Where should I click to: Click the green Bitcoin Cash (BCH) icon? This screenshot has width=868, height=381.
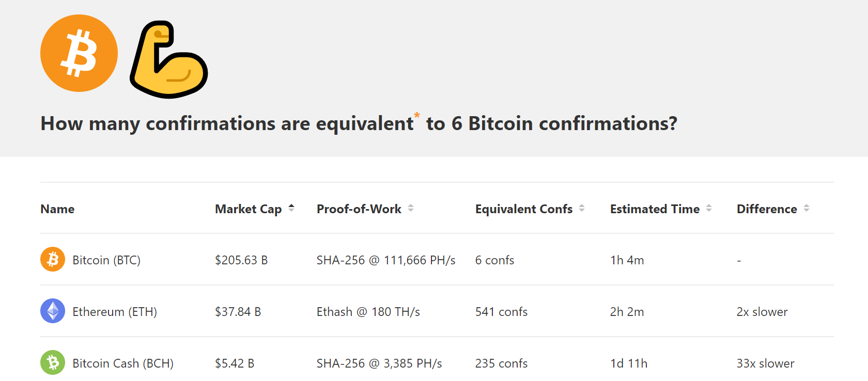(x=53, y=362)
